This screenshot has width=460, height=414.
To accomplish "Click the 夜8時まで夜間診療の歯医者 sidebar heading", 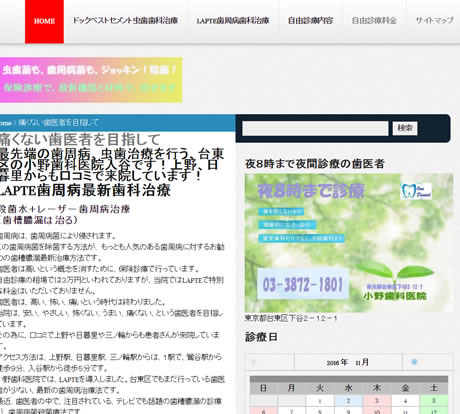I will pos(315,164).
